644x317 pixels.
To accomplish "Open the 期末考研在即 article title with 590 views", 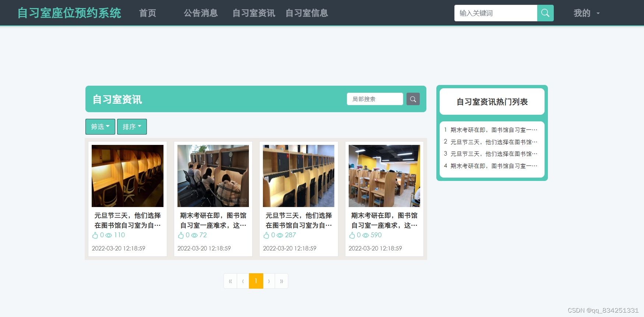I will [x=384, y=220].
